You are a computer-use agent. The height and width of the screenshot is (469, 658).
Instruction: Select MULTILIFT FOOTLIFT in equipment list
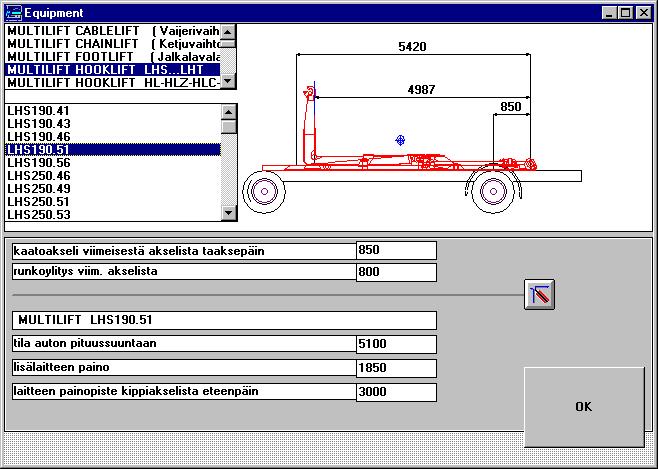tap(112, 57)
